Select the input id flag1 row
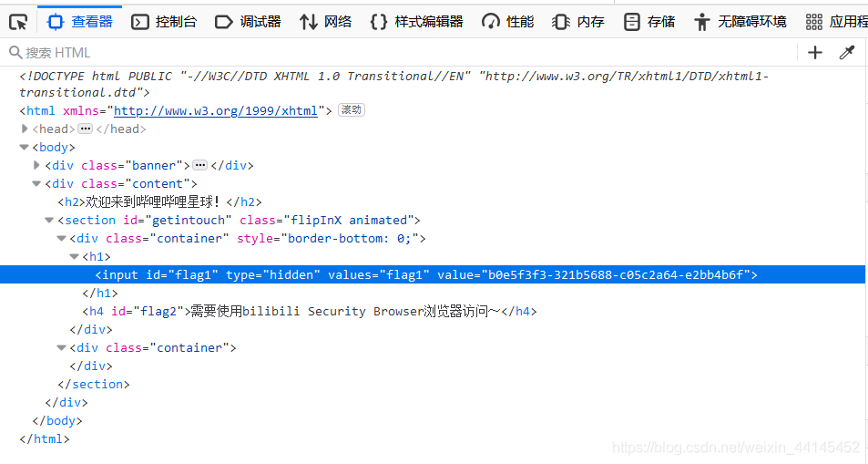The width and height of the screenshot is (868, 464). point(434,275)
